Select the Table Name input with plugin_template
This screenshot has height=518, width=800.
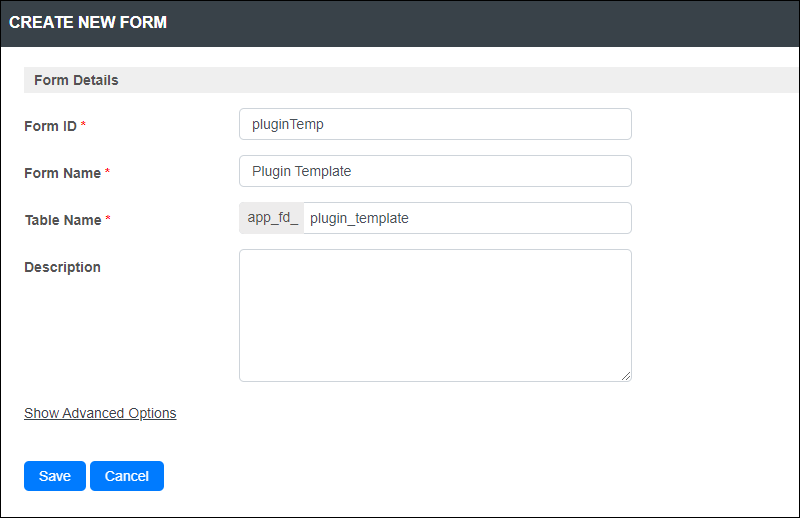coord(467,218)
